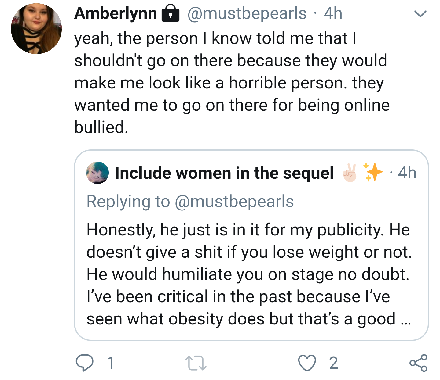Click the Amberlynn display name
The width and height of the screenshot is (440, 380).
click(115, 14)
